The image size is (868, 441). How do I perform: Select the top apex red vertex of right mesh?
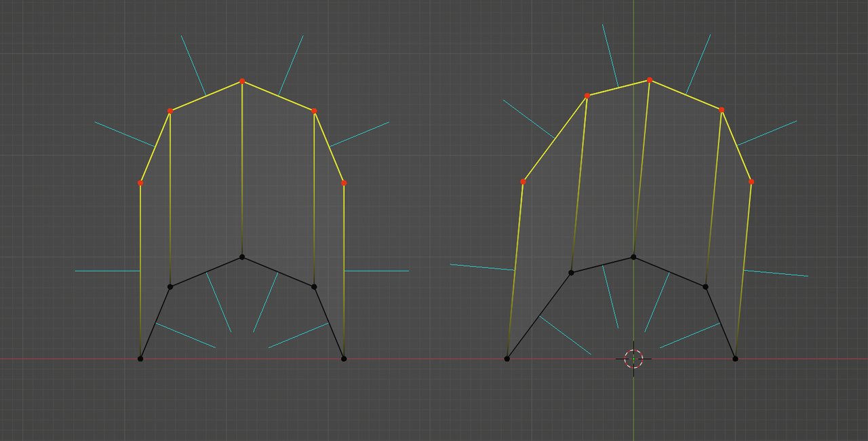[x=650, y=80]
